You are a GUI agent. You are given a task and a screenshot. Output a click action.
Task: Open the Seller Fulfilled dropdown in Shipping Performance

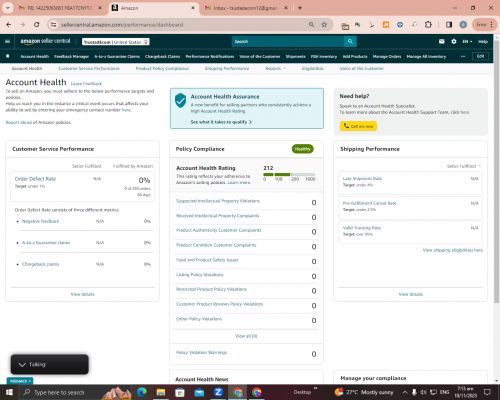[464, 166]
